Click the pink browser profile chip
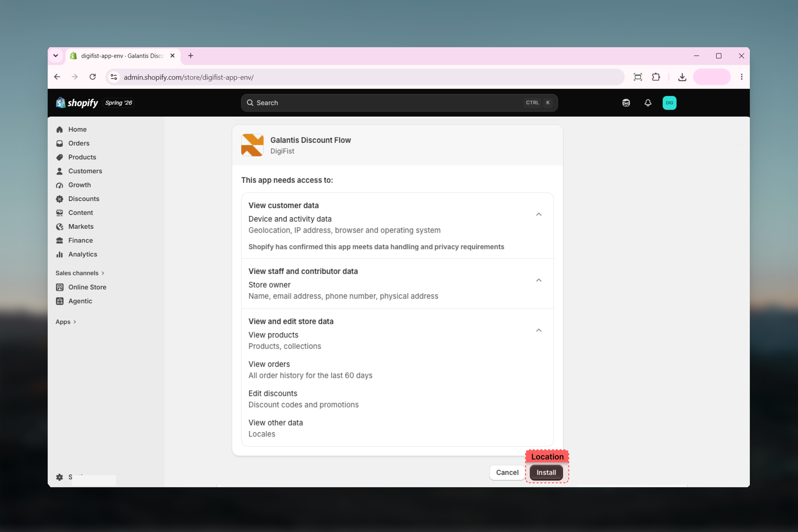Image resolution: width=798 pixels, height=532 pixels. click(712, 77)
